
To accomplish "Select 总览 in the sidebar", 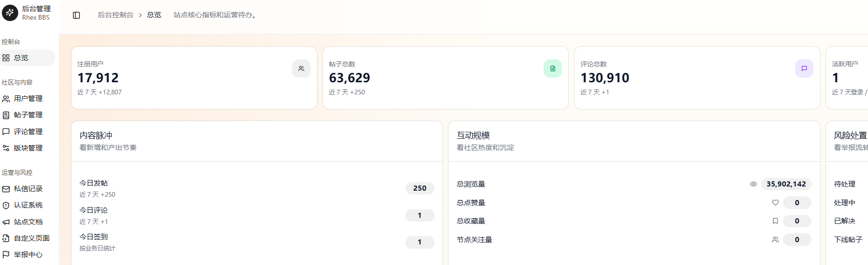I will [x=28, y=58].
